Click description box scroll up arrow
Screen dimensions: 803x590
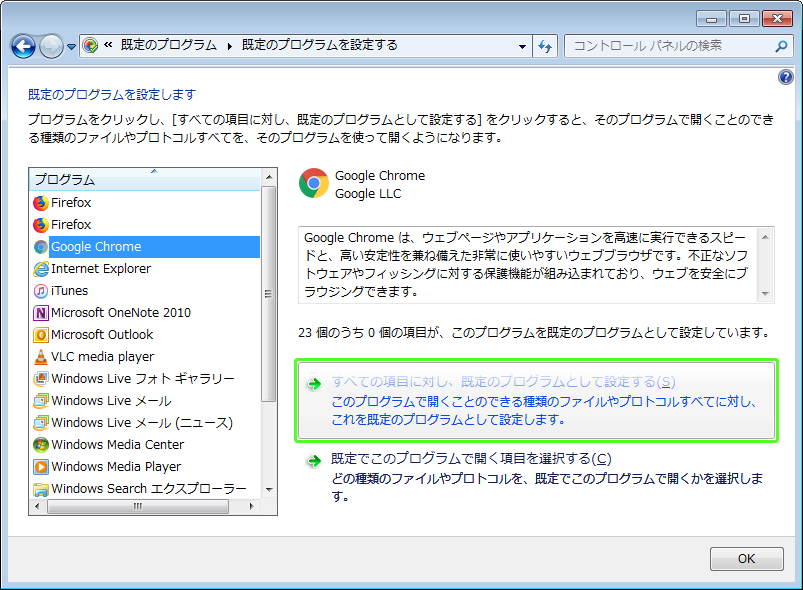765,237
